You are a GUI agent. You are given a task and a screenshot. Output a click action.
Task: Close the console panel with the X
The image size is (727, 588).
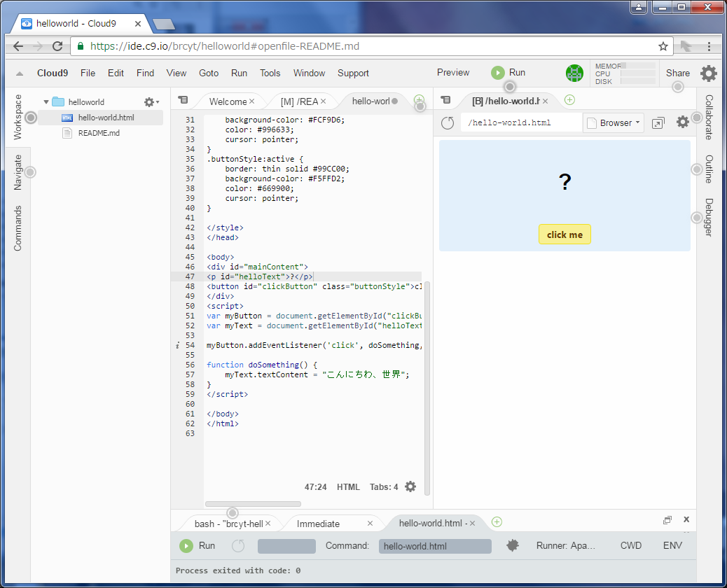(686, 519)
